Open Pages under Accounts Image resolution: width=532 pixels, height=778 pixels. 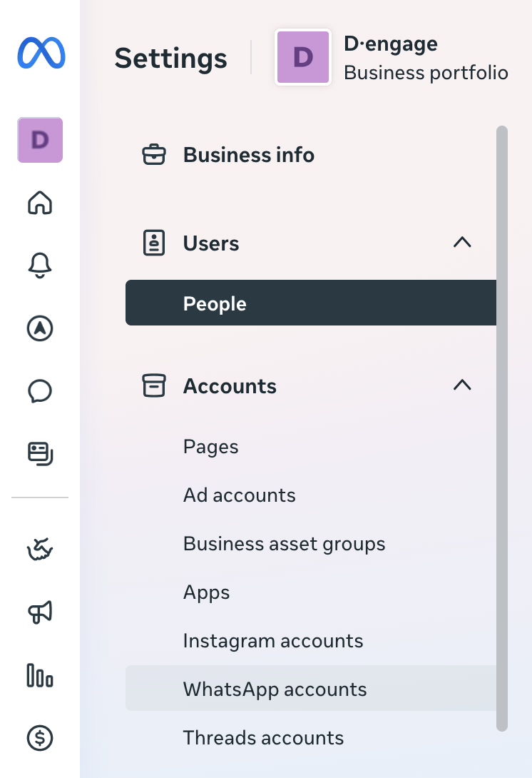coord(311,447)
